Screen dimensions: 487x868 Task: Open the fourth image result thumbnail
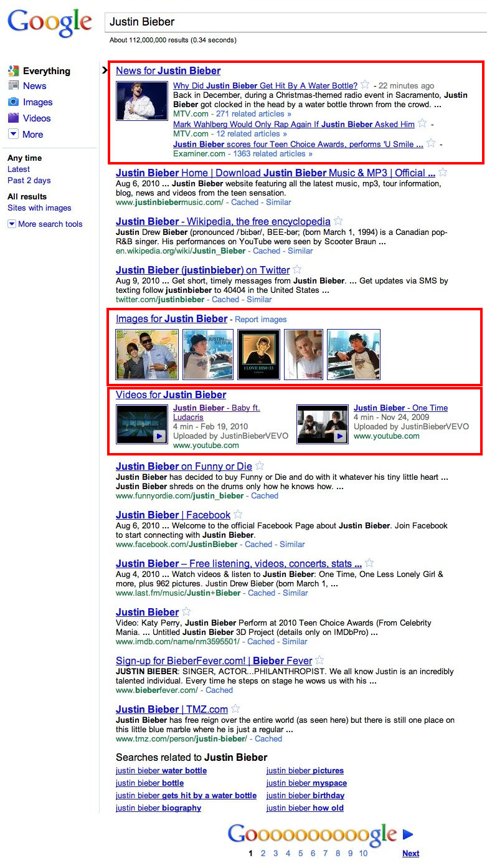pyautogui.click(x=303, y=355)
